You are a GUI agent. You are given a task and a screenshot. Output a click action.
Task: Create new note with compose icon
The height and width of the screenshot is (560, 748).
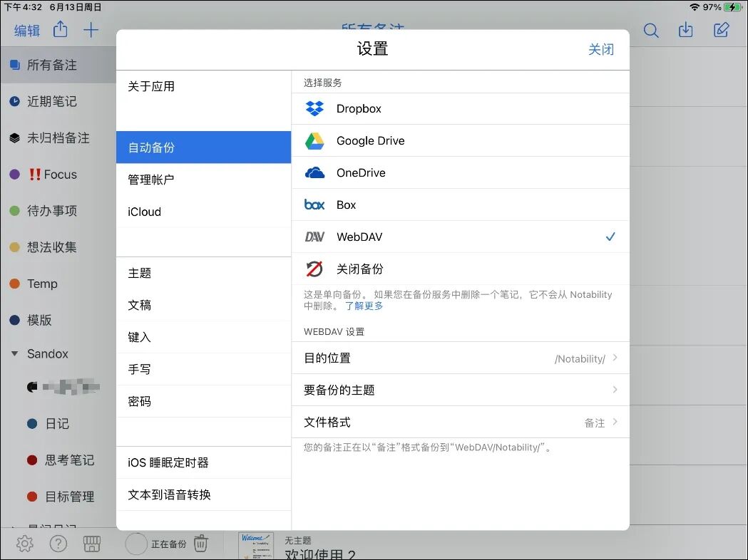point(721,30)
